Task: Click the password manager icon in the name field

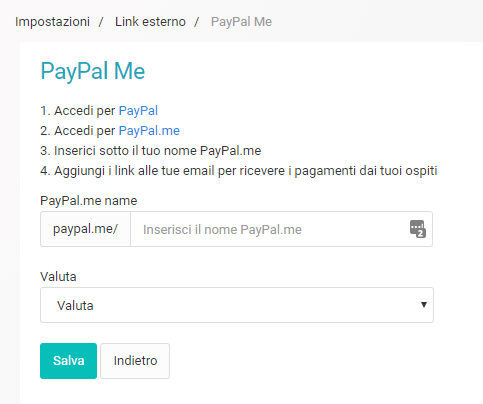Action: 417,229
